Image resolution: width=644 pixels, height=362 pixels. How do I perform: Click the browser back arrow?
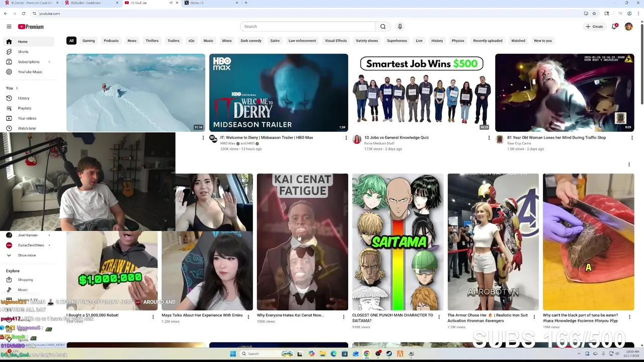pos(6,14)
